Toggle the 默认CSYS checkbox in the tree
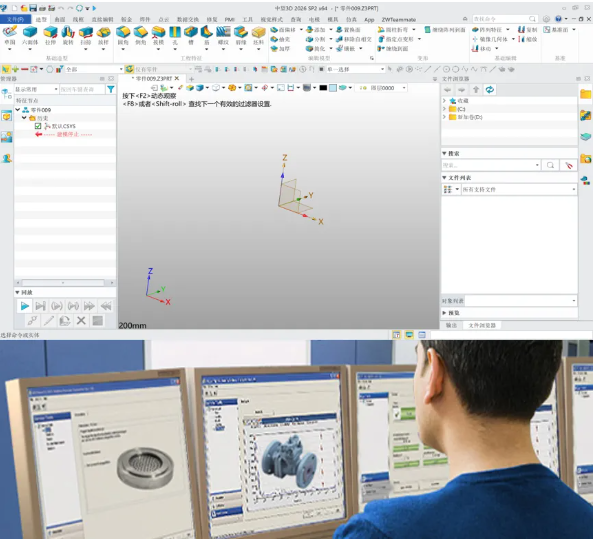The image size is (597, 541). click(38, 126)
